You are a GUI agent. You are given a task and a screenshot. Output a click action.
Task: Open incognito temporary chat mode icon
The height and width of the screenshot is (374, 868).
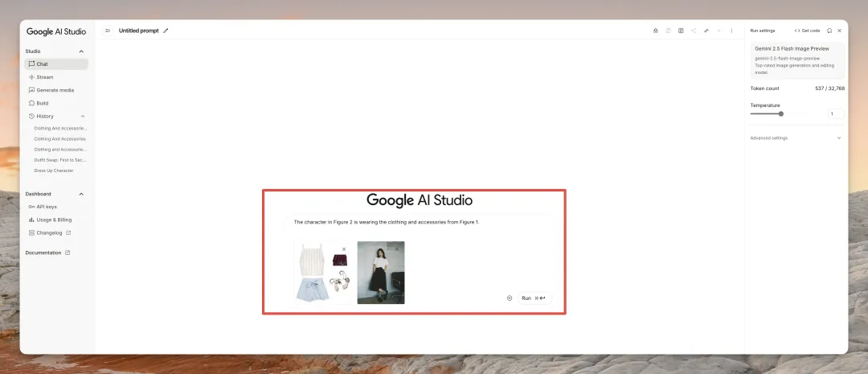[656, 31]
